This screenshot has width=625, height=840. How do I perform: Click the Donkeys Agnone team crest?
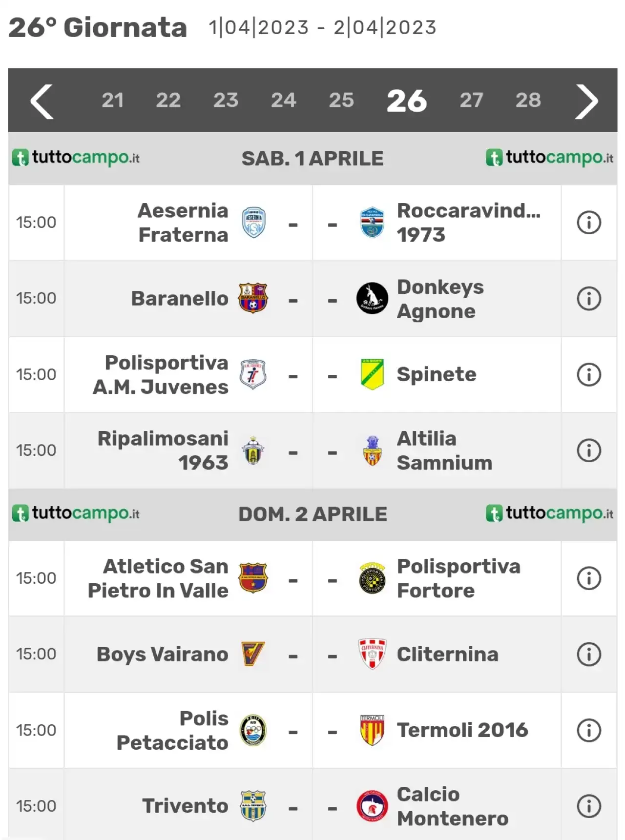(372, 298)
